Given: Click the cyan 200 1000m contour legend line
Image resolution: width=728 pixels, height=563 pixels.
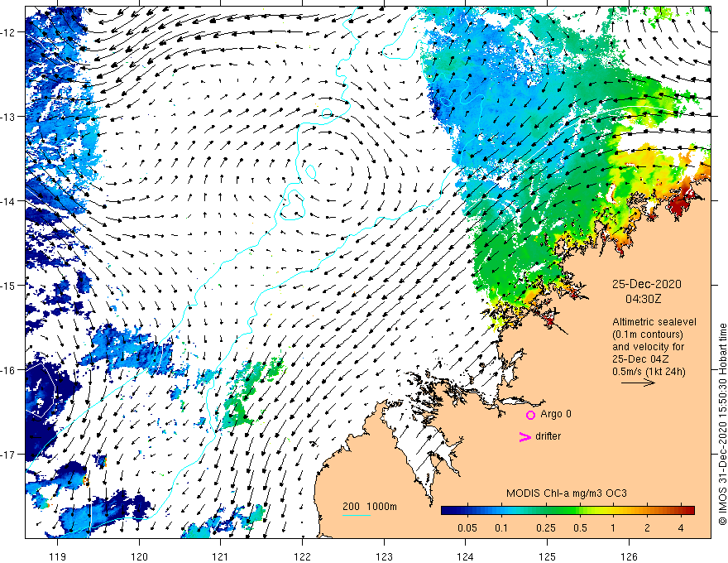Looking at the screenshot, I should pos(357,515).
